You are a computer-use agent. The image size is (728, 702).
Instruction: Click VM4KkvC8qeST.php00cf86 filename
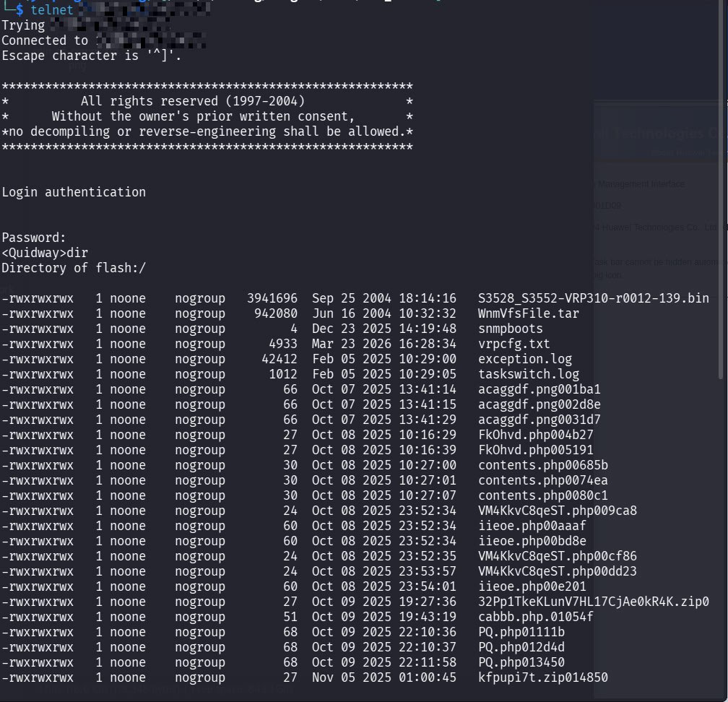pos(557,556)
